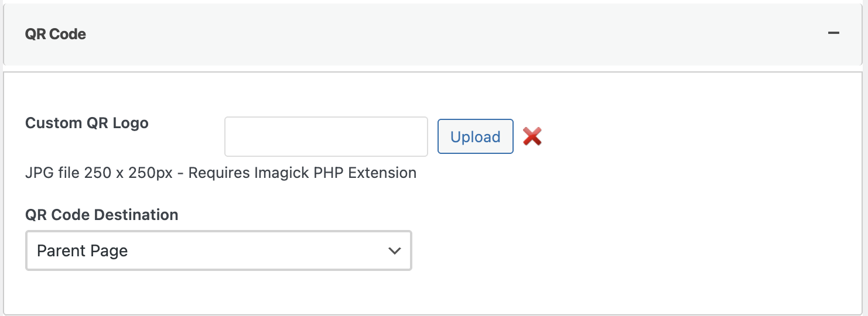Click the QR Code Destination label
The height and width of the screenshot is (316, 868).
pos(101,215)
